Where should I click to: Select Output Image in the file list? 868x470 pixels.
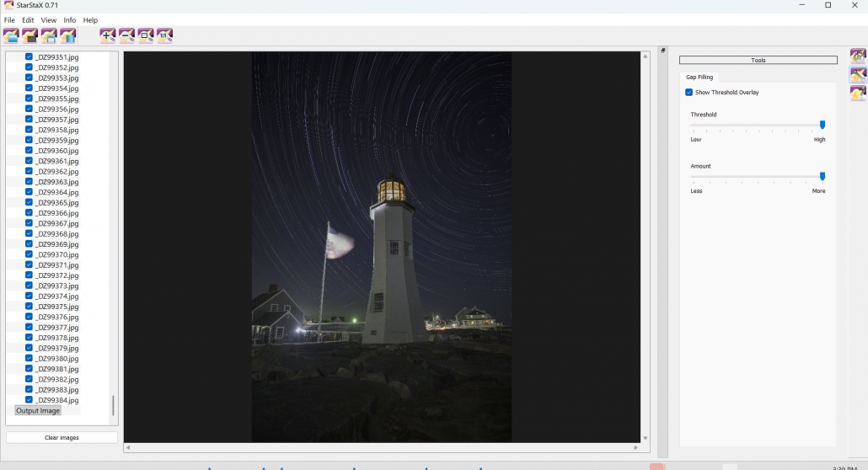pos(38,411)
